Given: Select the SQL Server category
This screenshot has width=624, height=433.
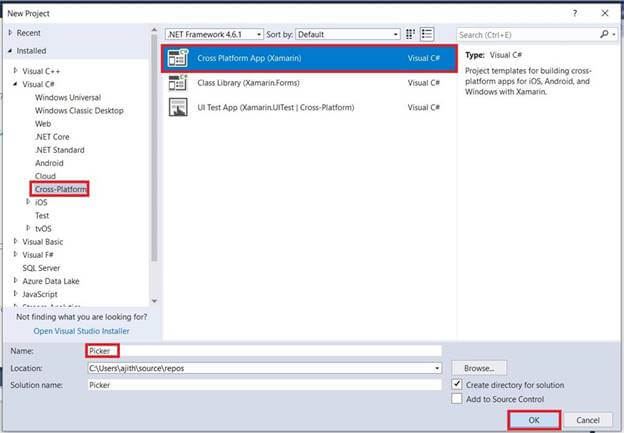Looking at the screenshot, I should coord(41,268).
